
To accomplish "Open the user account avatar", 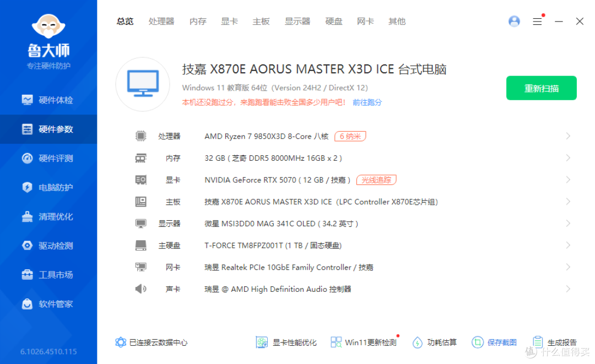I will tap(514, 21).
